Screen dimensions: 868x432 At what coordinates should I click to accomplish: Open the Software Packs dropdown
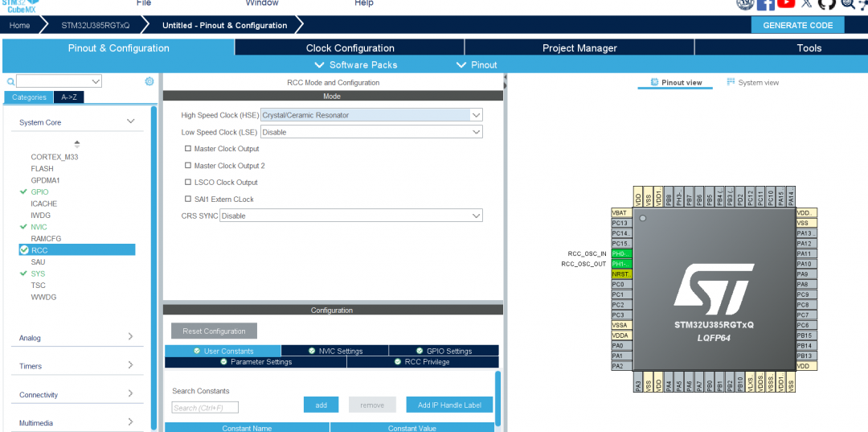pyautogui.click(x=356, y=65)
